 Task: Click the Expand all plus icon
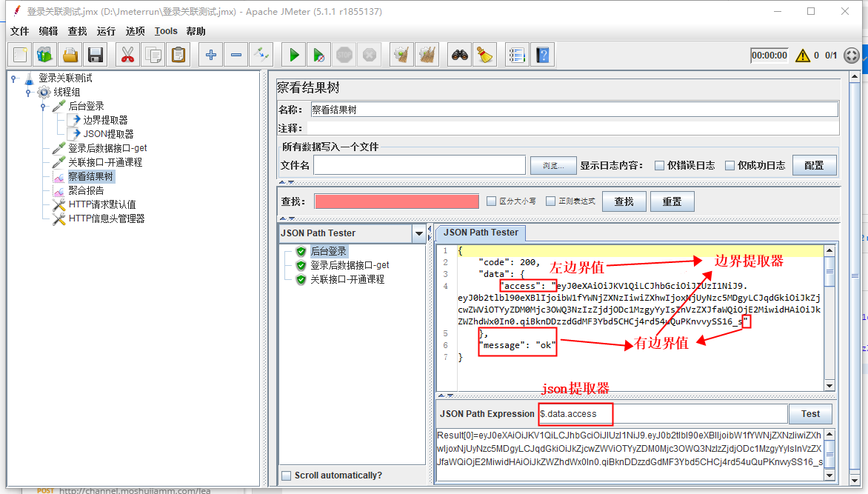tap(210, 55)
